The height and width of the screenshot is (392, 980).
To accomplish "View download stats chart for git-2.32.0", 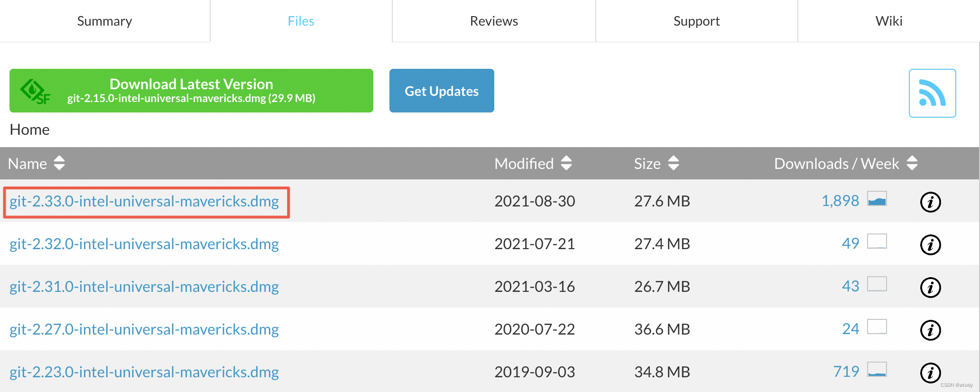I will (877, 241).
